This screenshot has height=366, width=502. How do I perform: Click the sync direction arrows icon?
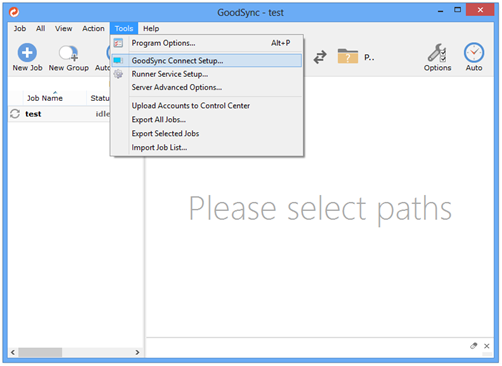[x=320, y=57]
